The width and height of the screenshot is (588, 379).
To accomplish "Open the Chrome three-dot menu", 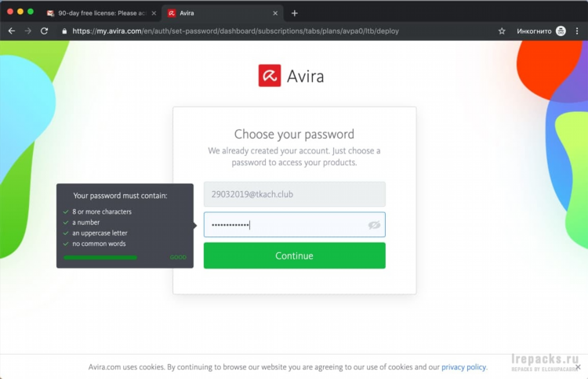I will [577, 31].
